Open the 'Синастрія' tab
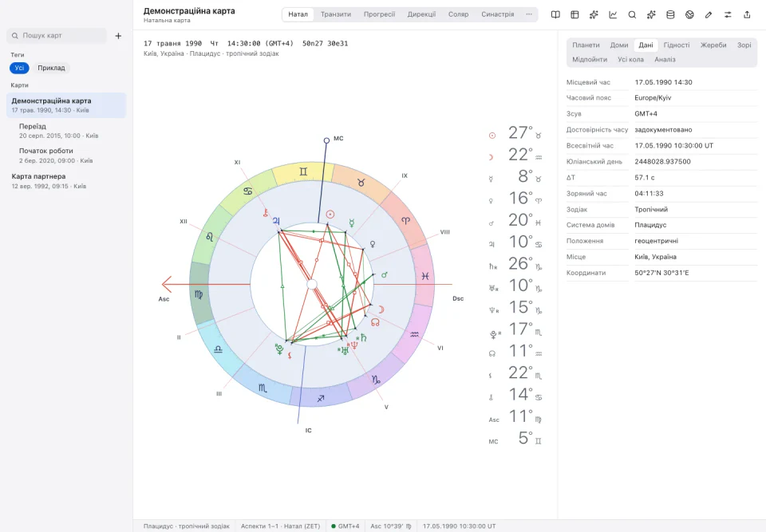Viewport: 766px width, 532px height. 497,14
